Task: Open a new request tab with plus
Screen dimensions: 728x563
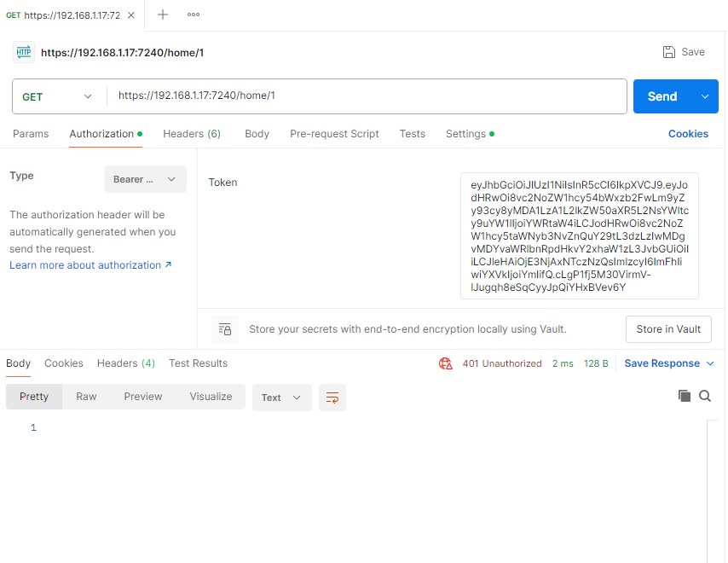Action: [163, 15]
